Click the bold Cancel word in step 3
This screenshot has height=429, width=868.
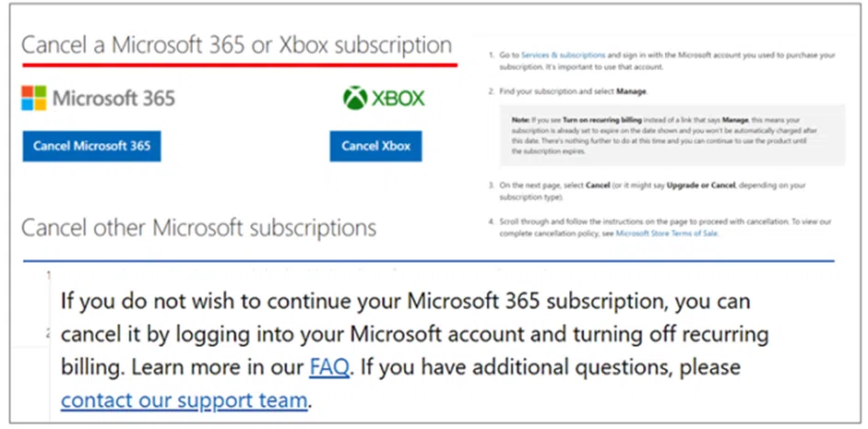598,185
